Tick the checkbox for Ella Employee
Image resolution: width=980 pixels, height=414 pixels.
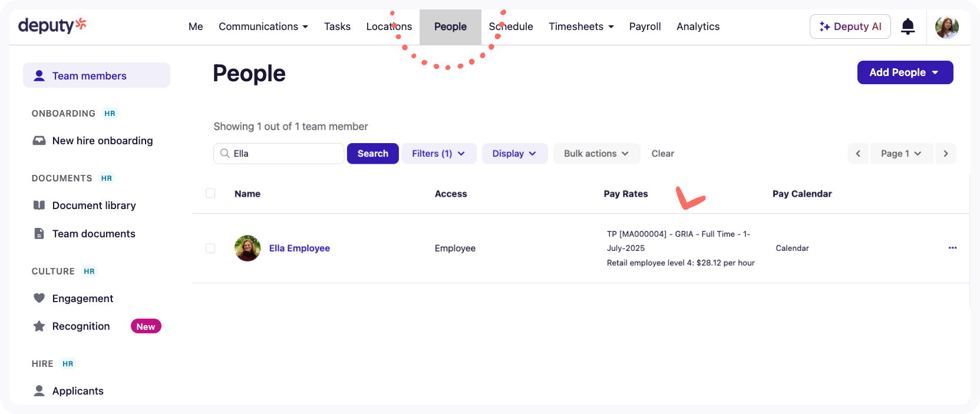tap(210, 248)
